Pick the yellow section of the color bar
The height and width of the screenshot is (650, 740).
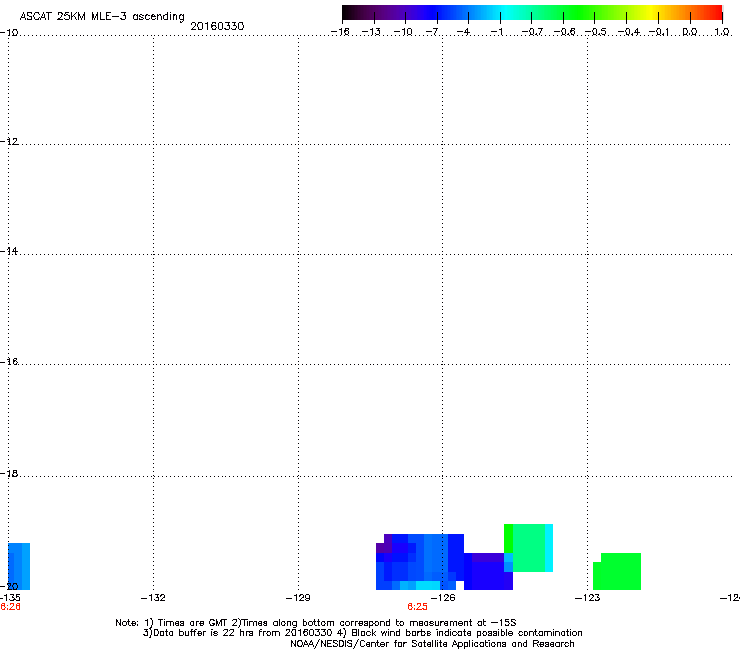coord(651,13)
